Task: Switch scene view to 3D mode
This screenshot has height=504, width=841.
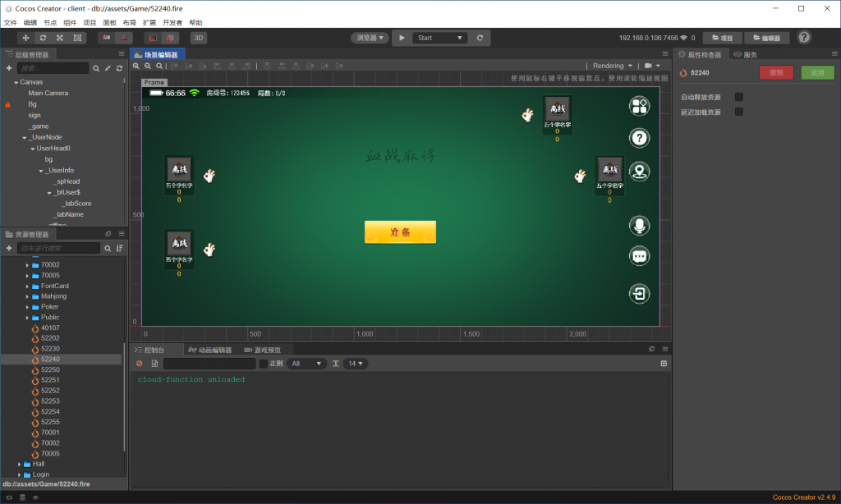Action: tap(199, 38)
